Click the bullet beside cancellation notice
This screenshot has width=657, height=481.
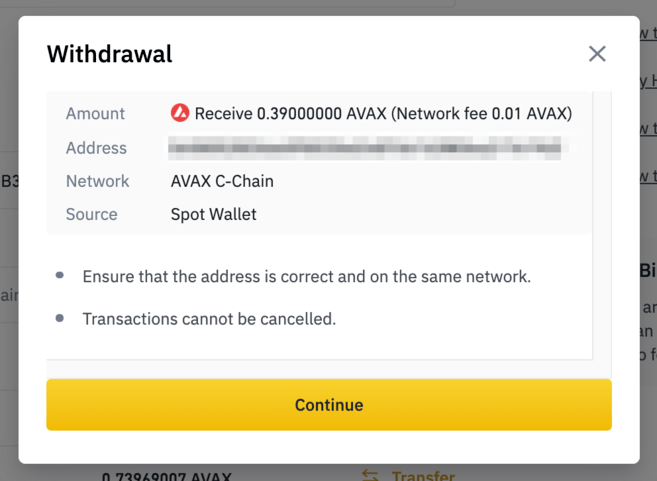click(60, 318)
